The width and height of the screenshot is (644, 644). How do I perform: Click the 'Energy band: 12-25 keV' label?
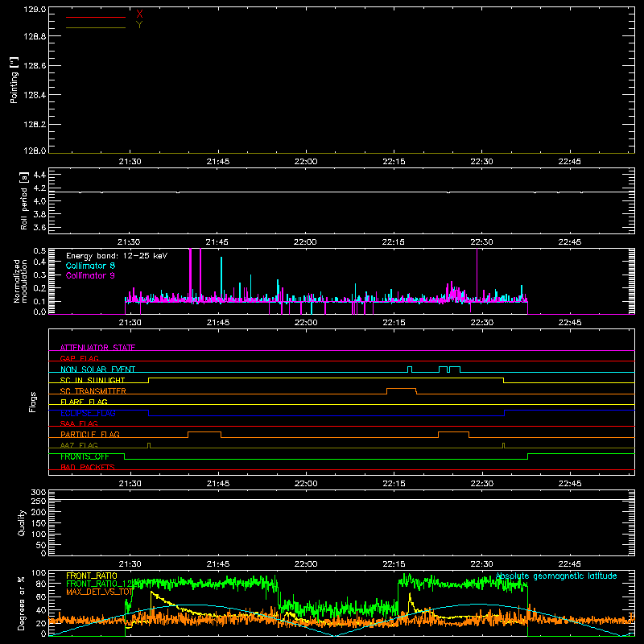coord(117,256)
